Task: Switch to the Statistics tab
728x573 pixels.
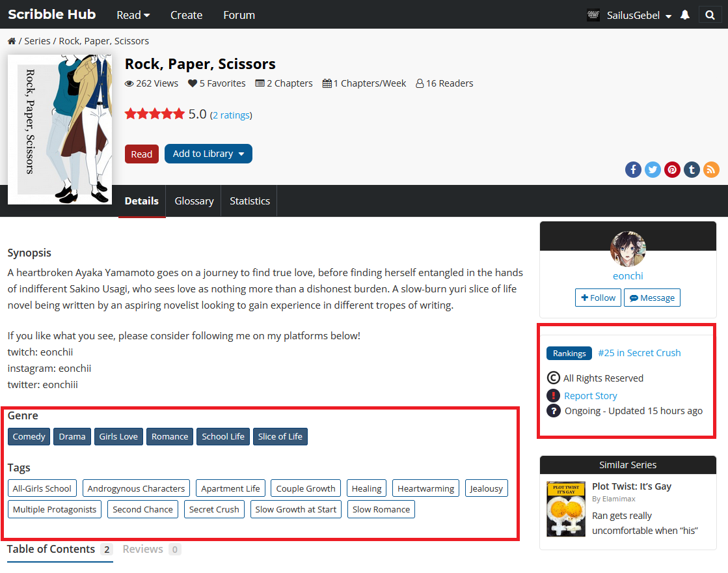Action: [x=249, y=201]
